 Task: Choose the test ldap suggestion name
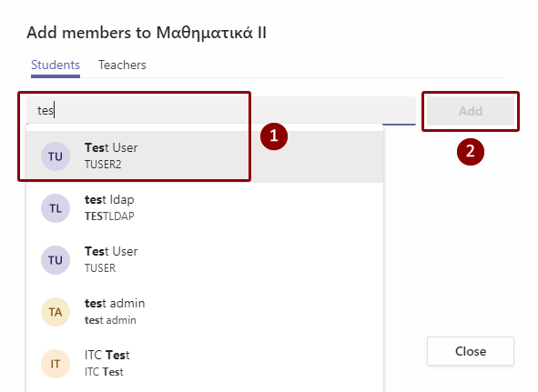(109, 199)
